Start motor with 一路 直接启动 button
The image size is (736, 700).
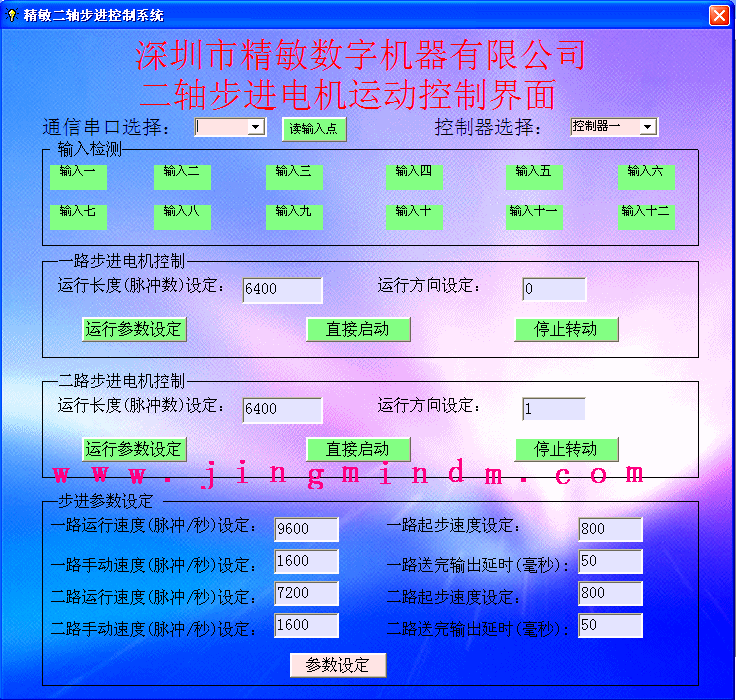pos(358,329)
